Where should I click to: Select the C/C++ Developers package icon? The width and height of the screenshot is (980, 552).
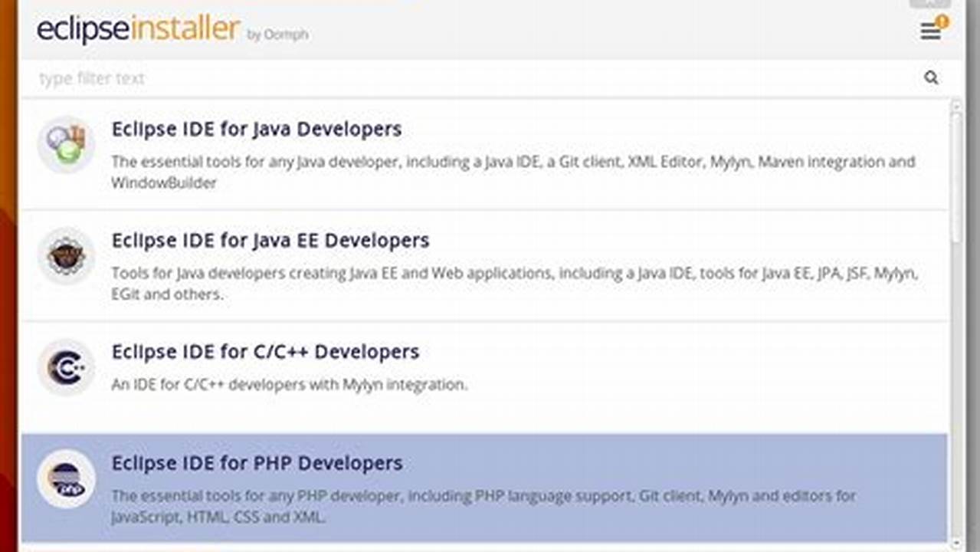click(66, 366)
